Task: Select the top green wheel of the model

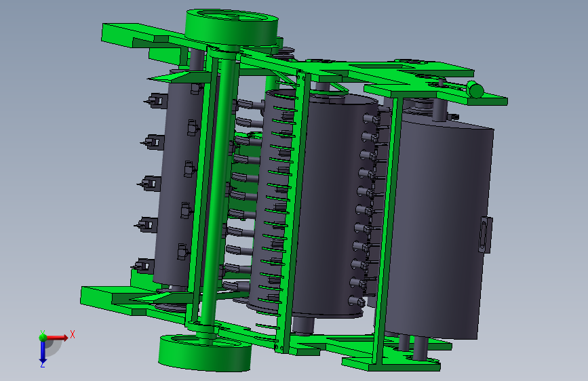Action: [x=231, y=27]
